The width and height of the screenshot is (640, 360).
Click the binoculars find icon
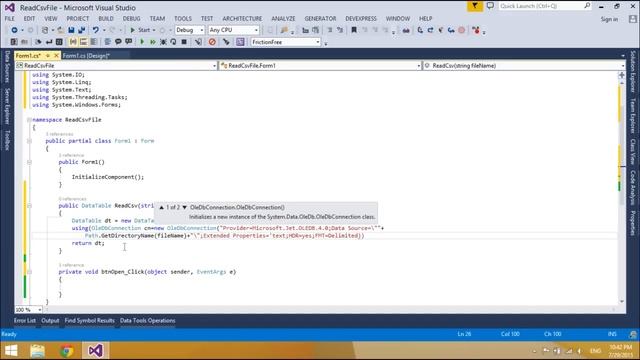tap(406, 30)
